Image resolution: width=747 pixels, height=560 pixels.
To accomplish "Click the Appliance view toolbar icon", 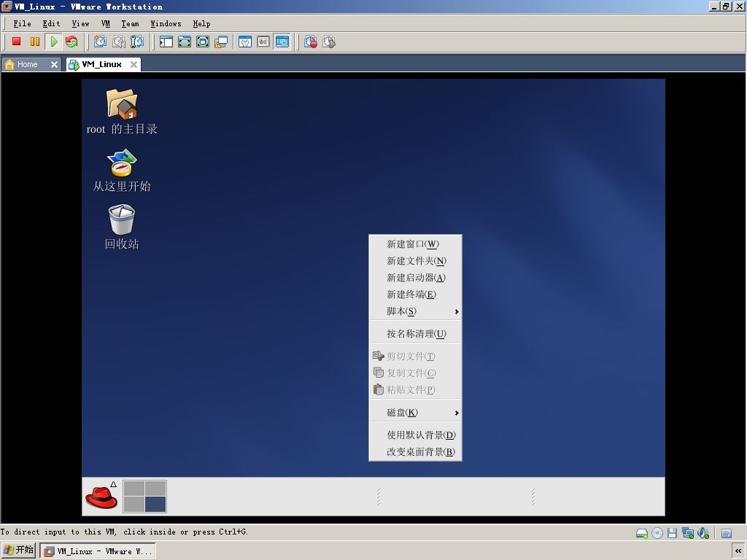I will pyautogui.click(x=263, y=42).
